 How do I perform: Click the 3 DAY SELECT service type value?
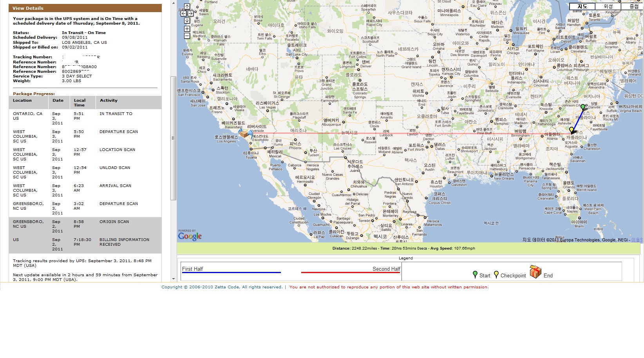[77, 76]
